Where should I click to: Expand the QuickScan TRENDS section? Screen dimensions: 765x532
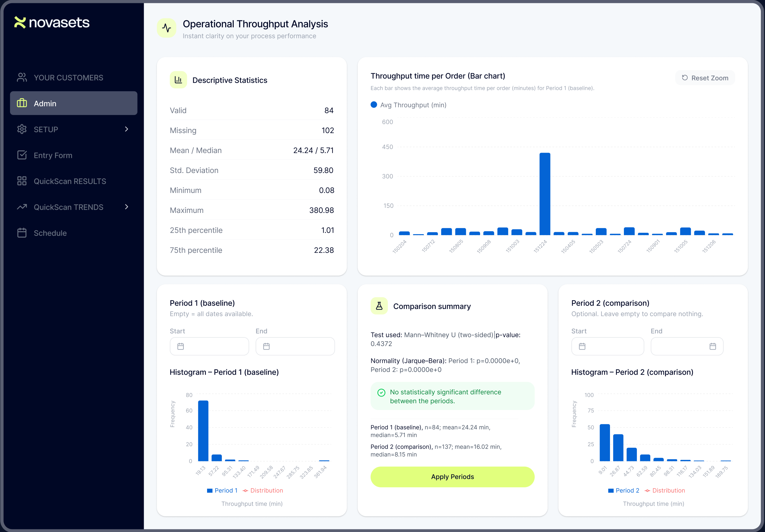(x=127, y=207)
